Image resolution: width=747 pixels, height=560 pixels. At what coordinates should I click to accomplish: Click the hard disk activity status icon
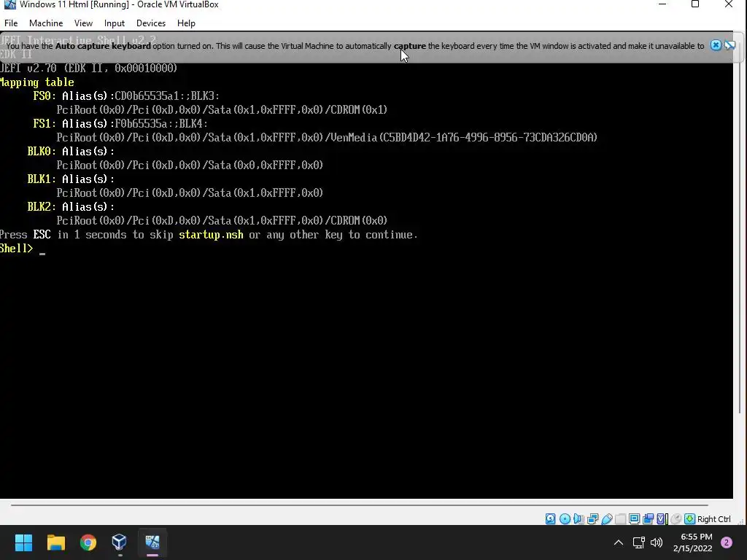click(550, 518)
